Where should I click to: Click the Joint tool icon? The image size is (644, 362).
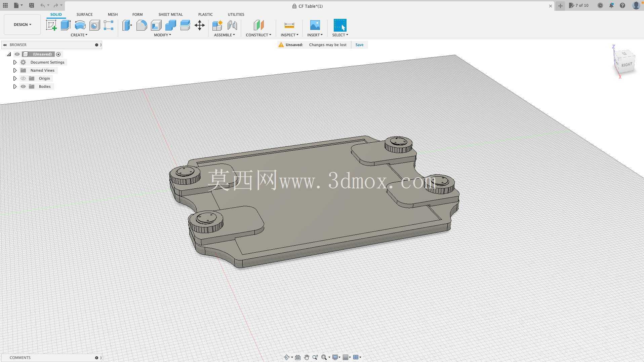pyautogui.click(x=232, y=25)
